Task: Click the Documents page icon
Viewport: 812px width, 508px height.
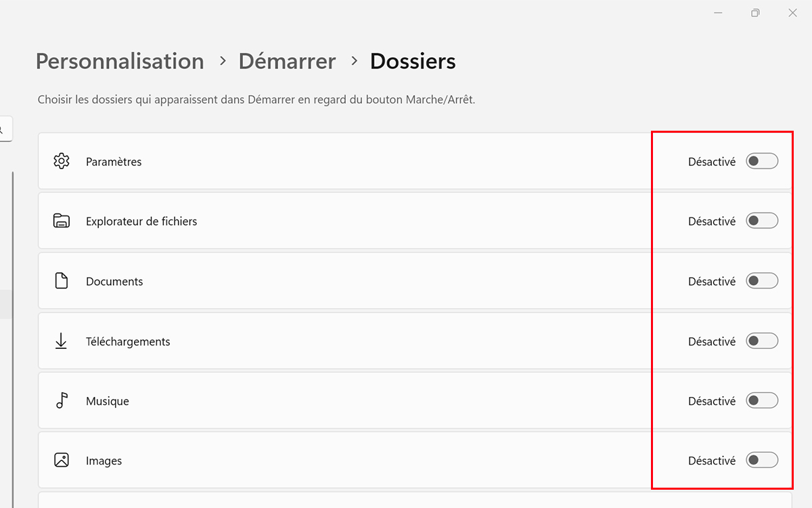Action: click(62, 281)
